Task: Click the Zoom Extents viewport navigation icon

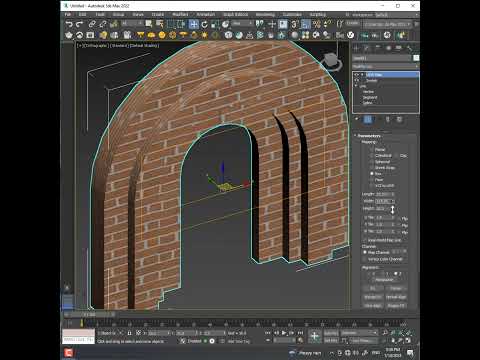Action: [400, 333]
